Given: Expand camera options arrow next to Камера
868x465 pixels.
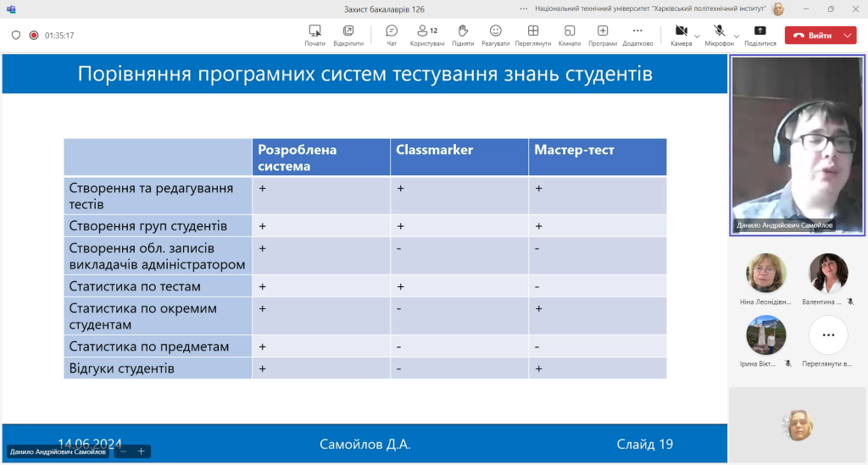Looking at the screenshot, I should click(x=697, y=36).
